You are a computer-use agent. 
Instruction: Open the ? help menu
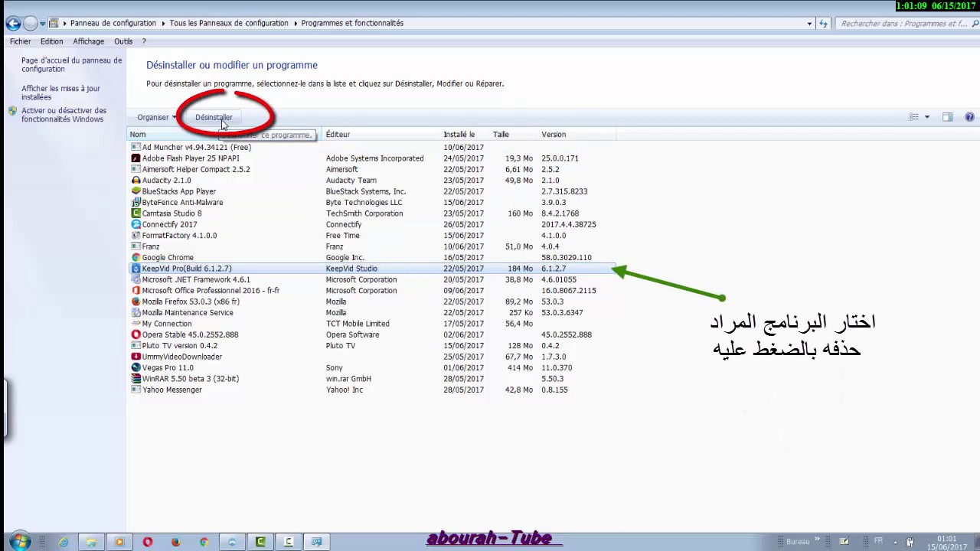pos(144,41)
